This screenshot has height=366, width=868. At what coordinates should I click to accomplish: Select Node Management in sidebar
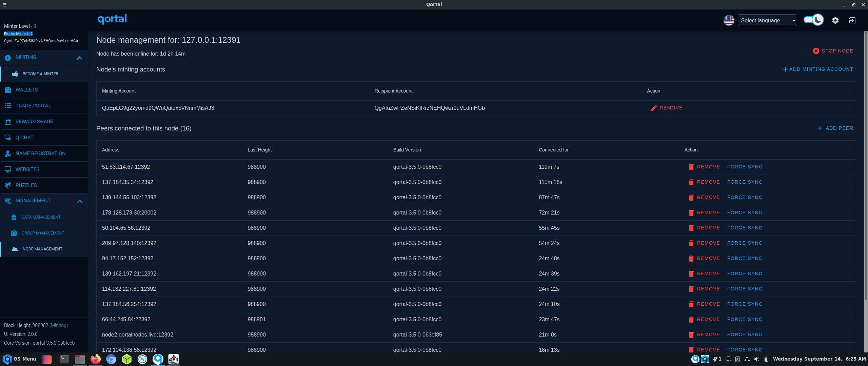pyautogui.click(x=44, y=249)
